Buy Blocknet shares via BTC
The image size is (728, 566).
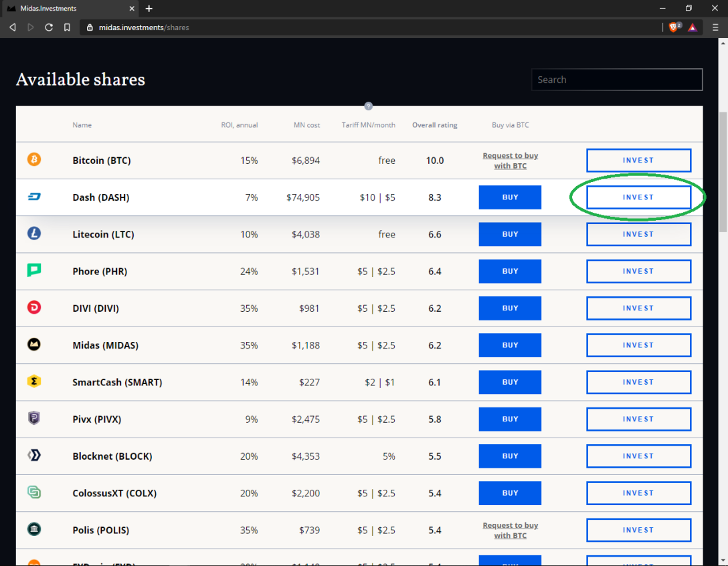click(x=510, y=456)
